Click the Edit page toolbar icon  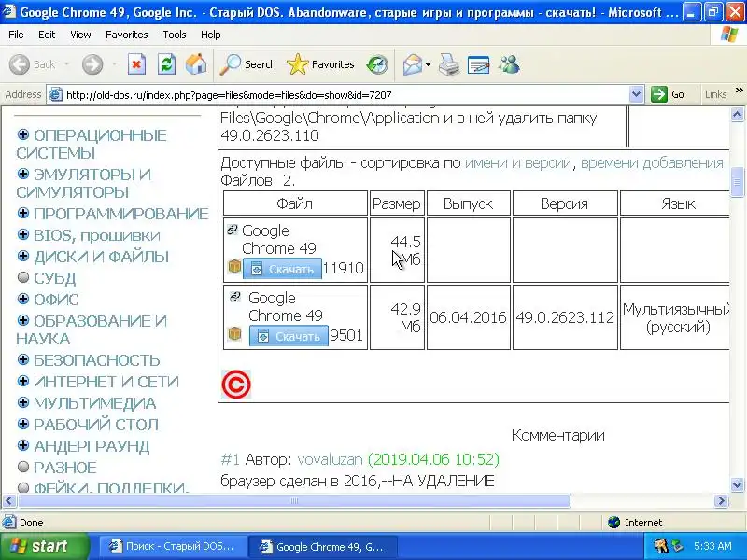pyautogui.click(x=479, y=64)
